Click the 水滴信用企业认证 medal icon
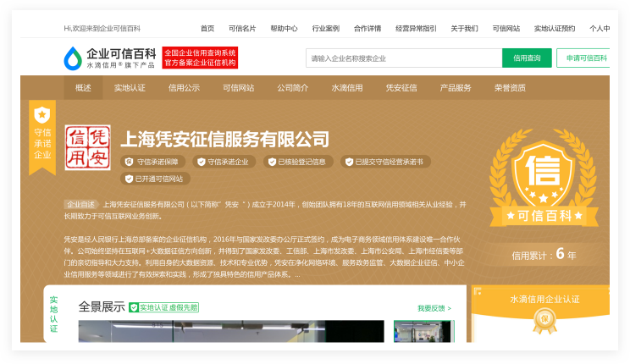Image resolution: width=630 pixels, height=364 pixels. coord(544,321)
